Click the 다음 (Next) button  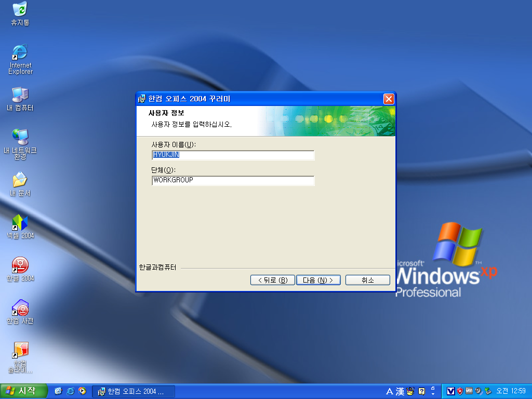click(x=318, y=280)
